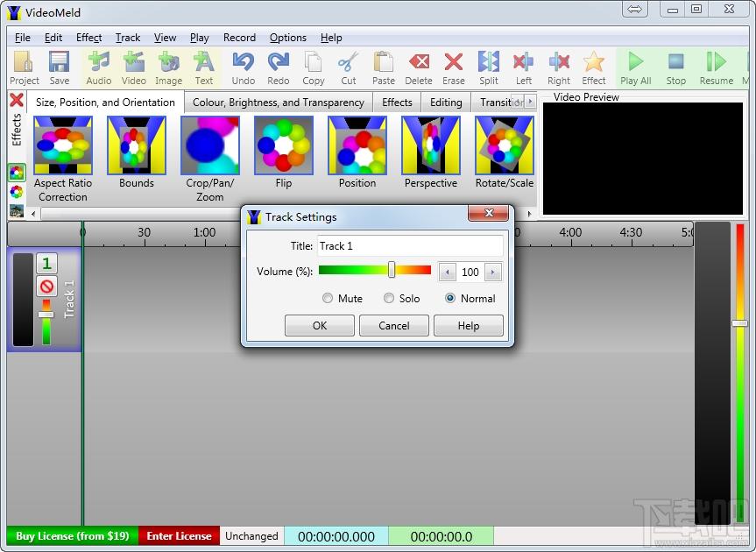Decrease volume with left stepper arrow
Screen dimensions: 756x552
pyautogui.click(x=448, y=272)
